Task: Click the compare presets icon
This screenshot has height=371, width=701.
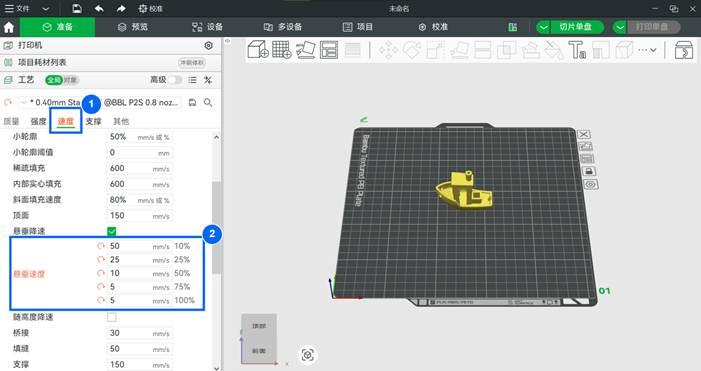Action: [x=208, y=80]
